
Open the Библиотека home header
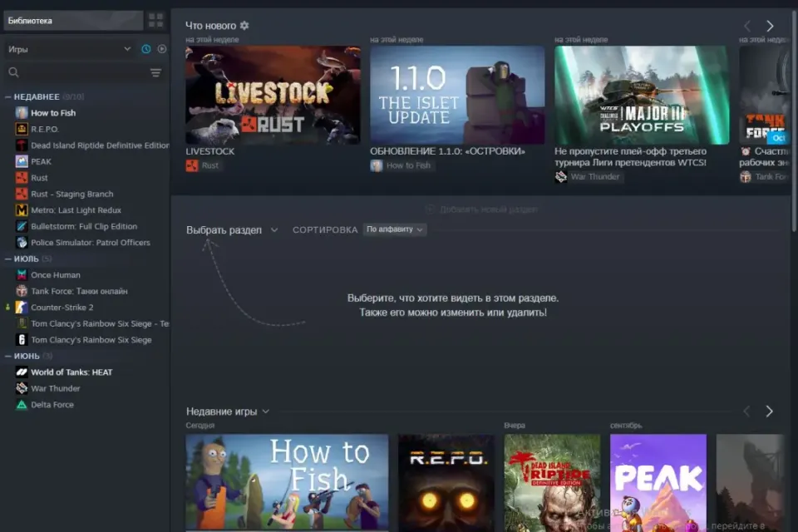pyautogui.click(x=73, y=20)
